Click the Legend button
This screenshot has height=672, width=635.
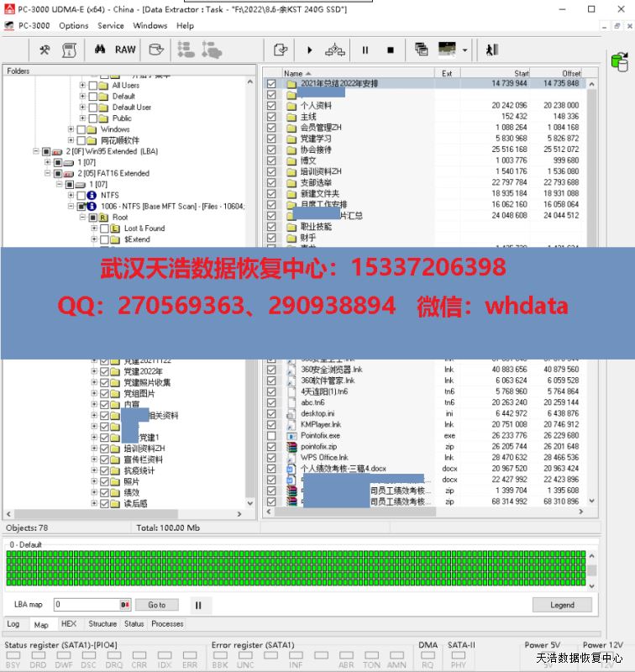click(x=562, y=605)
